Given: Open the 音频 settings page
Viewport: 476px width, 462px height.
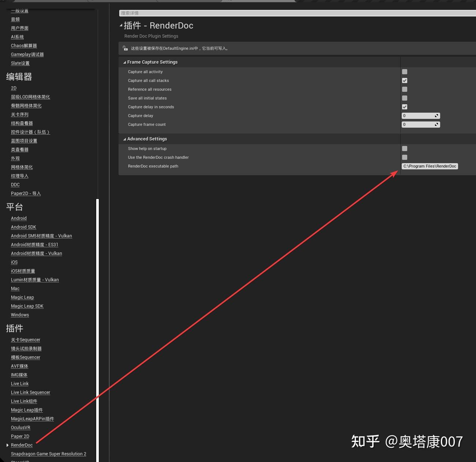Looking at the screenshot, I should click(x=15, y=19).
